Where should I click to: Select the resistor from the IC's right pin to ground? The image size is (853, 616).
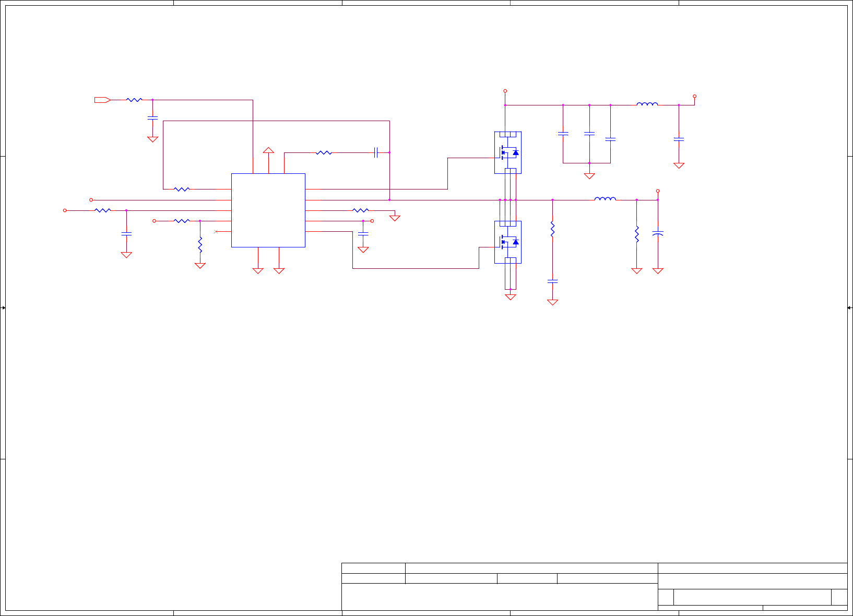(361, 210)
